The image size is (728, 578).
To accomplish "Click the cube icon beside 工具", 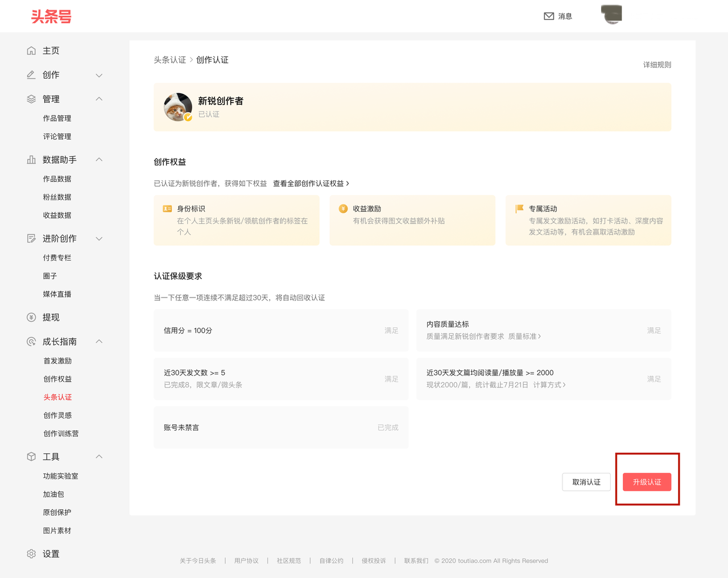I will [31, 457].
